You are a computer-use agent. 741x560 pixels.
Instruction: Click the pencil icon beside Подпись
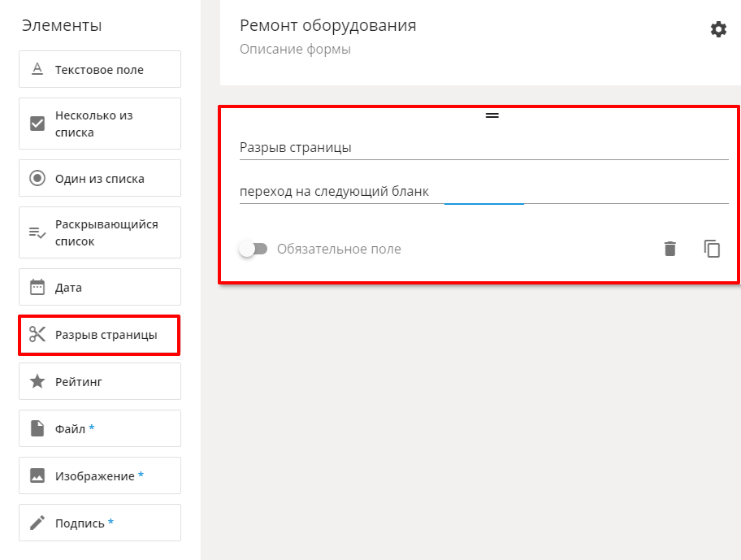point(37,523)
